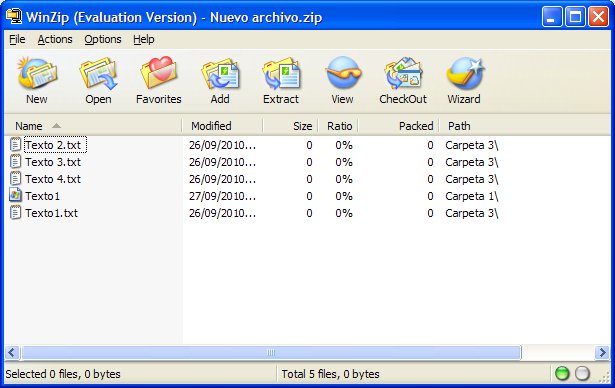Click the 'Total 5 files, 0 bytes' status text
The width and height of the screenshot is (615, 388).
pyautogui.click(x=330, y=374)
